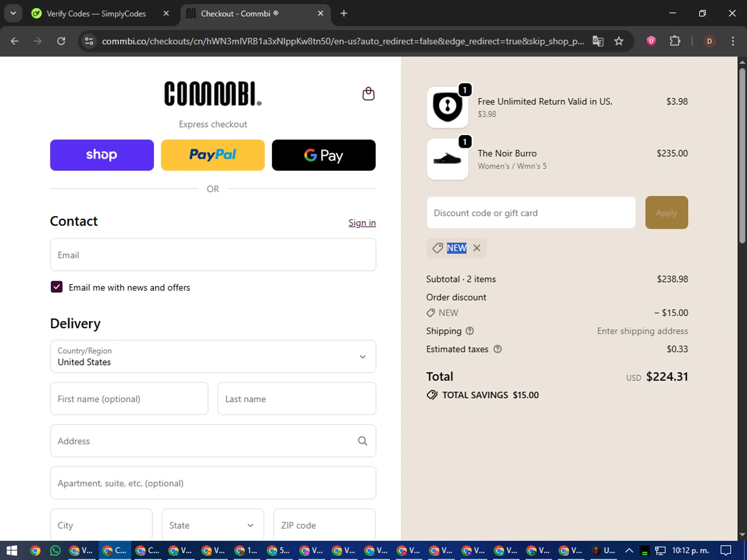Click the Apartment, suite, etc. field
The height and width of the screenshot is (560, 747).
click(213, 483)
